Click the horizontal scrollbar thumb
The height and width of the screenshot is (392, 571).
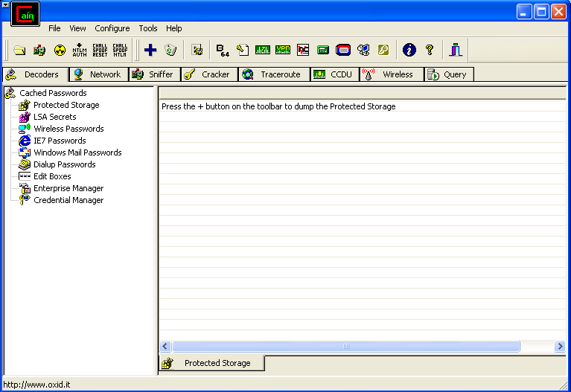346,346
